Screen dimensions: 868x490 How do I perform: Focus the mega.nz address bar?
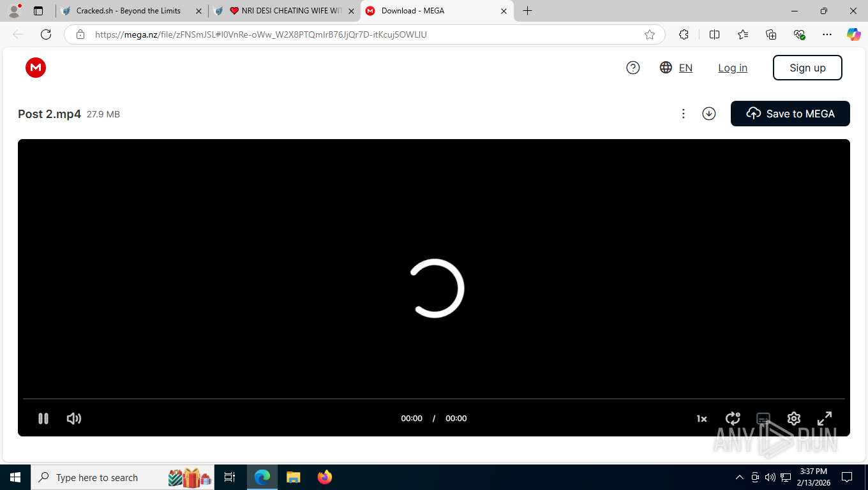coord(364,34)
